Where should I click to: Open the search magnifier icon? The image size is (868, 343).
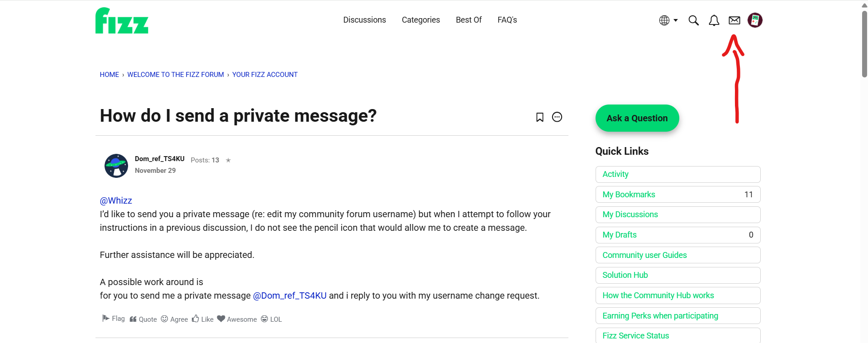click(693, 20)
